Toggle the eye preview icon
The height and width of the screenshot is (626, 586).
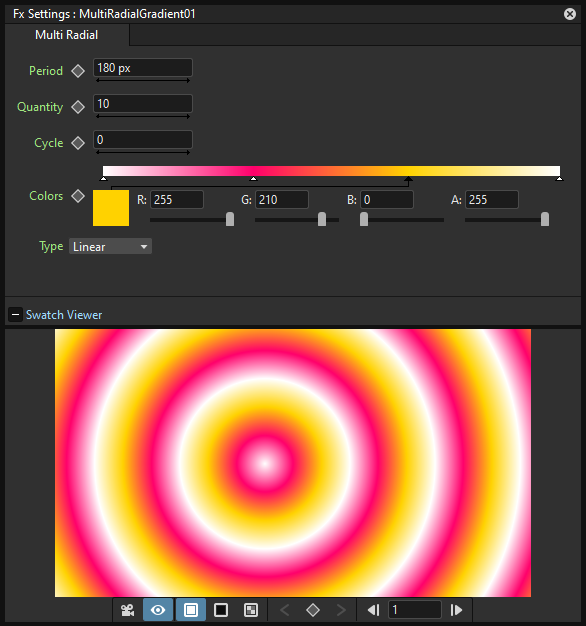(x=158, y=610)
